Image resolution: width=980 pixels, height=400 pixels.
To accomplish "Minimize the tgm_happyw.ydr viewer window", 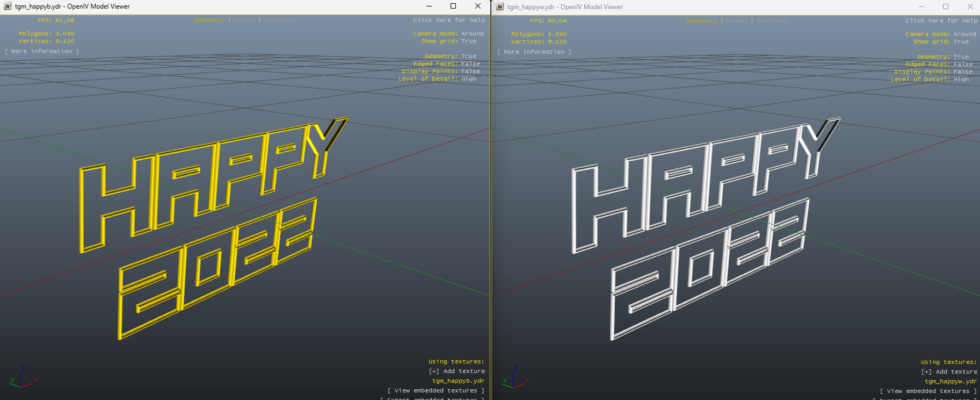I will tap(921, 7).
